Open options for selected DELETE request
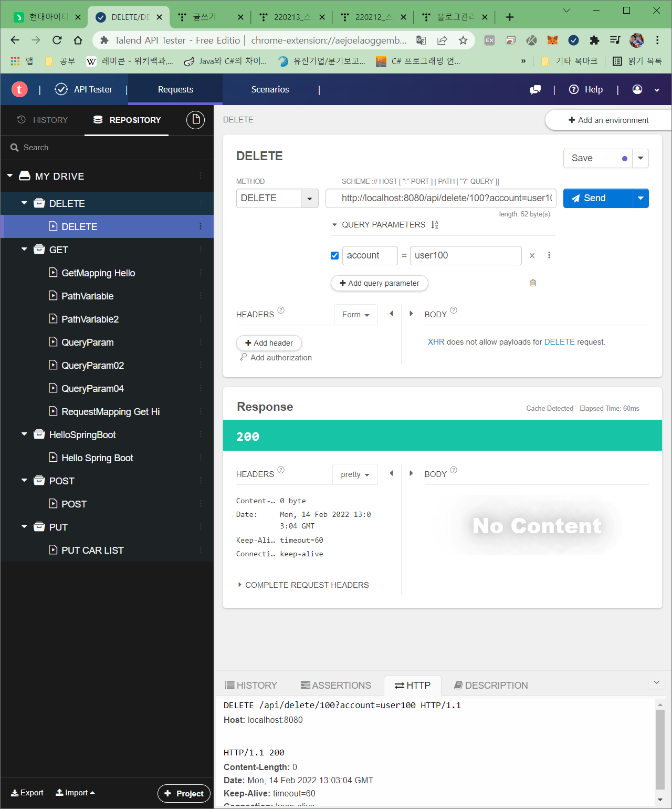672x809 pixels. [201, 226]
